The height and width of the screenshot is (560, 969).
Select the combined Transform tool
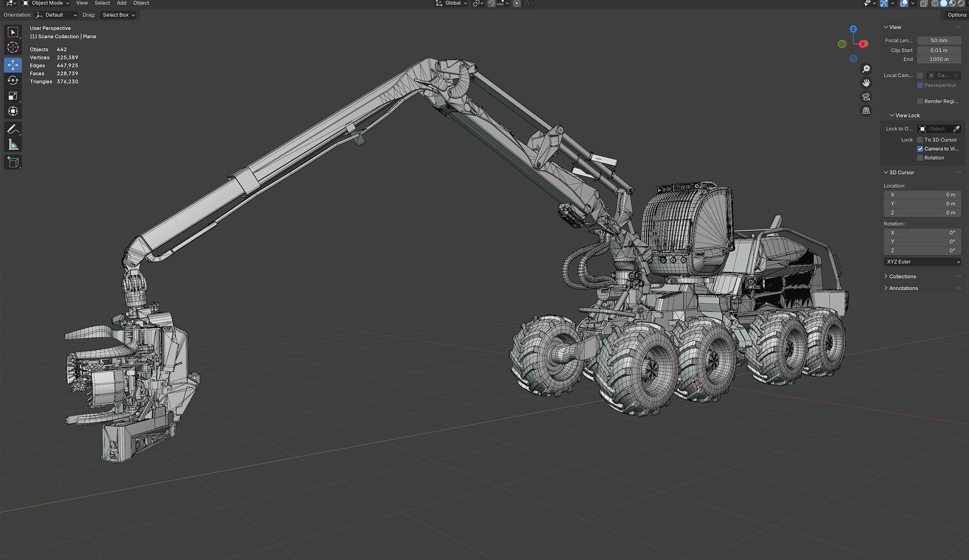coord(13,111)
